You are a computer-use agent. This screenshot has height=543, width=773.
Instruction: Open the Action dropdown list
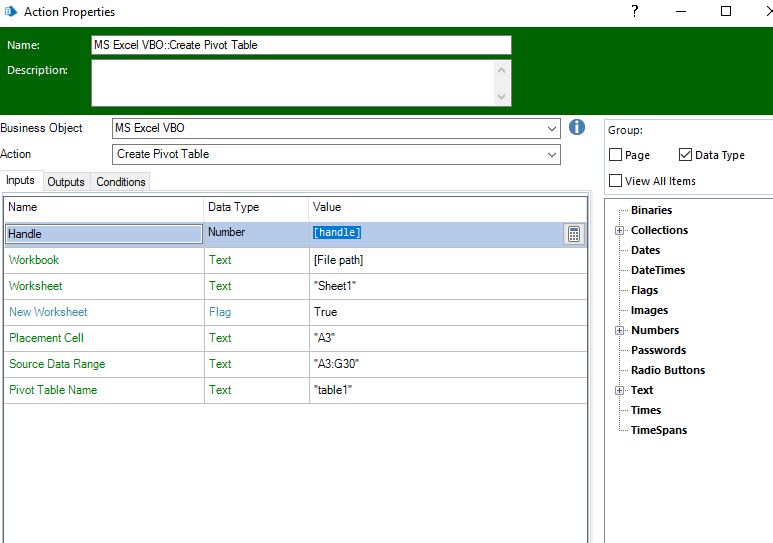click(x=552, y=155)
